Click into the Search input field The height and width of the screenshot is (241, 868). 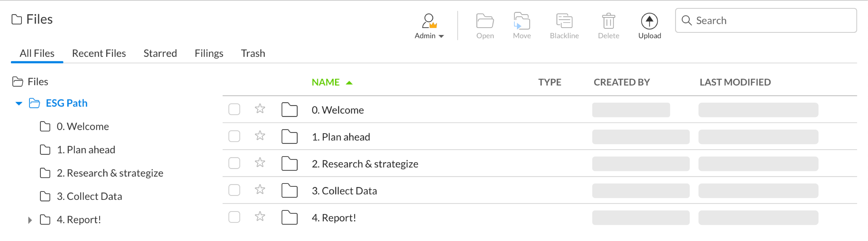point(765,21)
